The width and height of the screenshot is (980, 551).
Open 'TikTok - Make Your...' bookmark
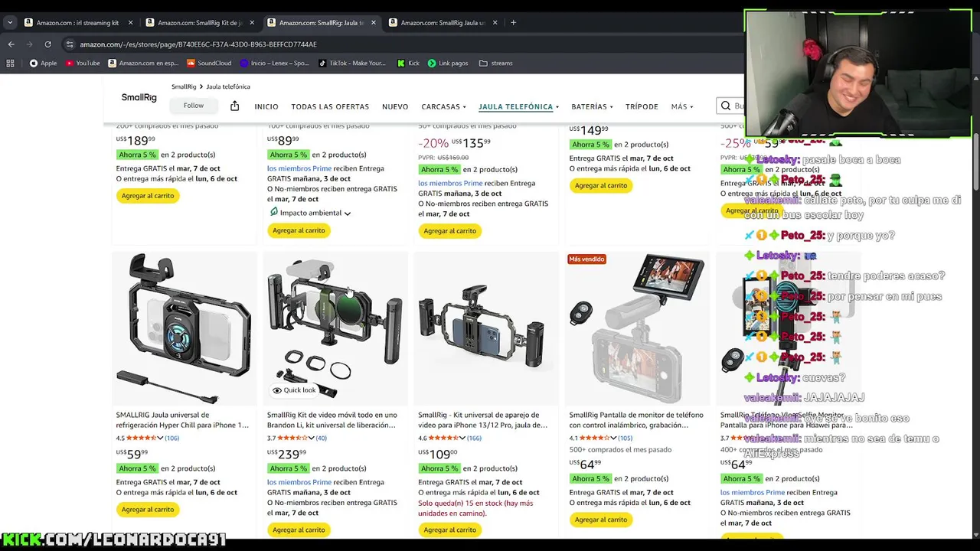coord(351,63)
